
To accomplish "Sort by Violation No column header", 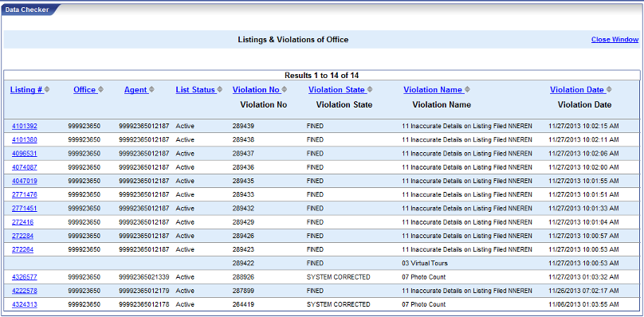I will [257, 89].
